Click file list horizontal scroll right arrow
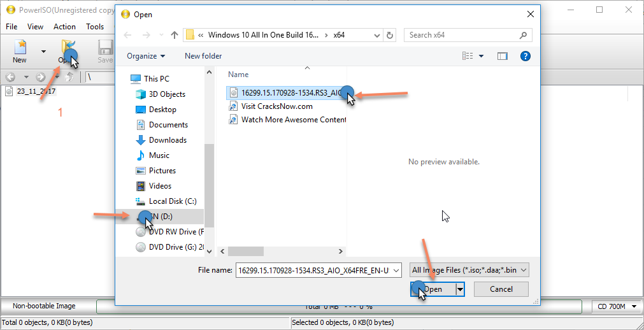This screenshot has height=330, width=644. (x=341, y=250)
